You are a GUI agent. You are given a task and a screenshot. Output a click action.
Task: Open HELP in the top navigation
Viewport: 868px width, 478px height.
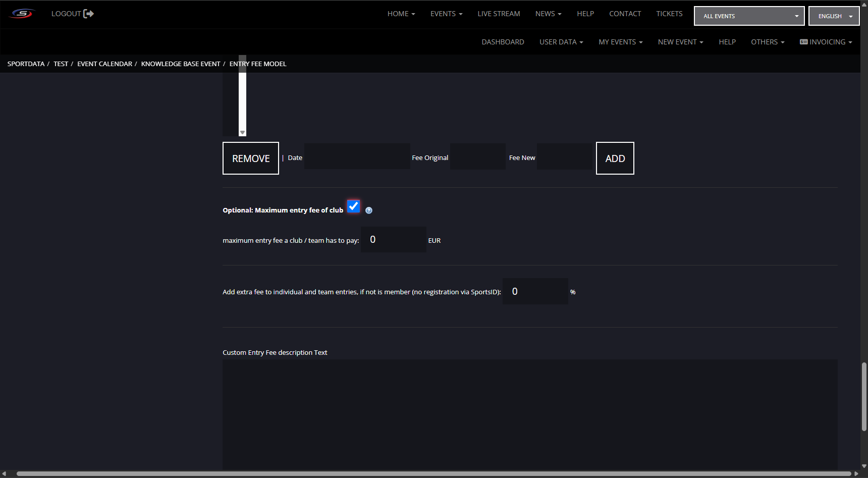coord(585,14)
